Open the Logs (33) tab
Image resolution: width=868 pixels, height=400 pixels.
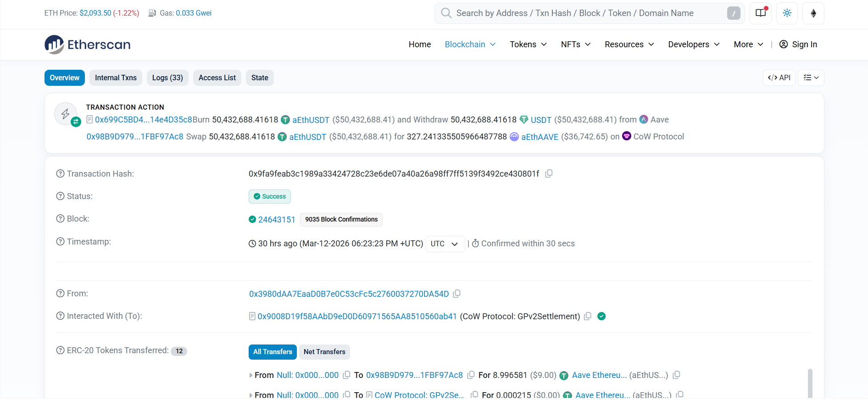[167, 78]
